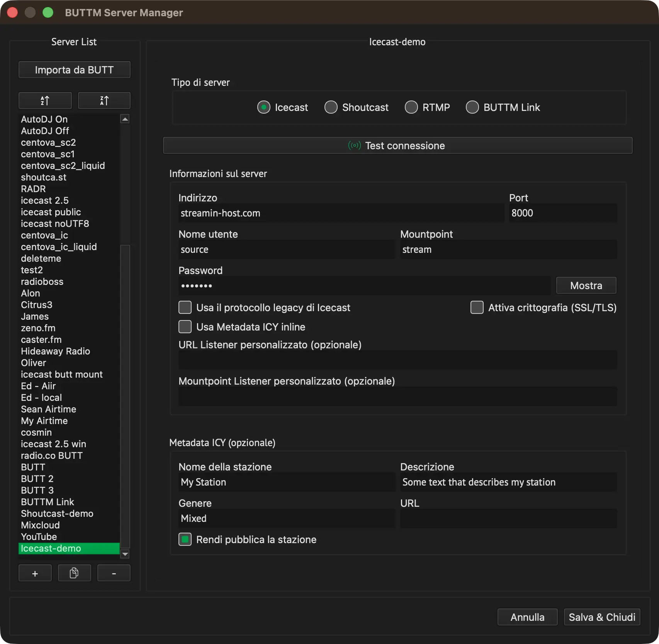Choose the RTMP server type

coord(427,107)
